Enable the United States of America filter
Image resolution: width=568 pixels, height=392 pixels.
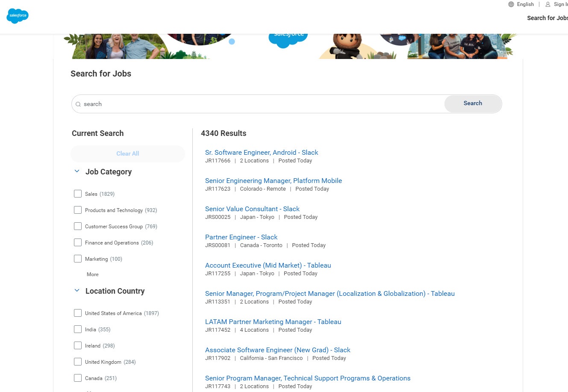point(78,313)
